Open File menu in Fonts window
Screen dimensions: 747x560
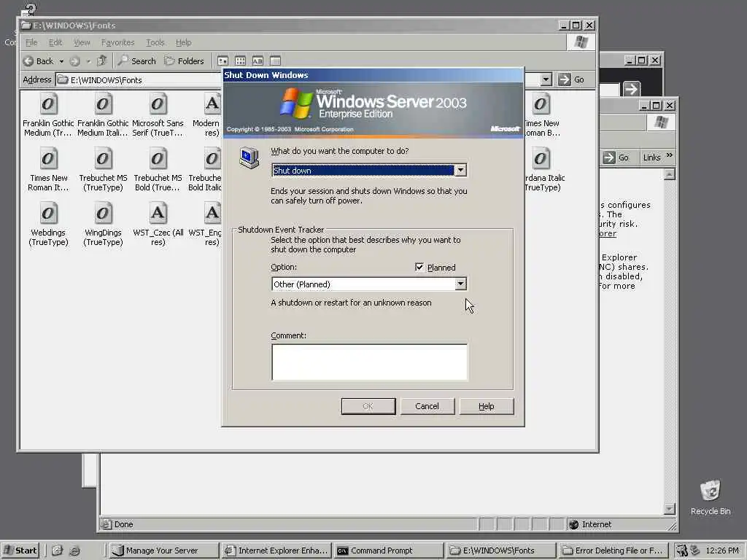31,42
